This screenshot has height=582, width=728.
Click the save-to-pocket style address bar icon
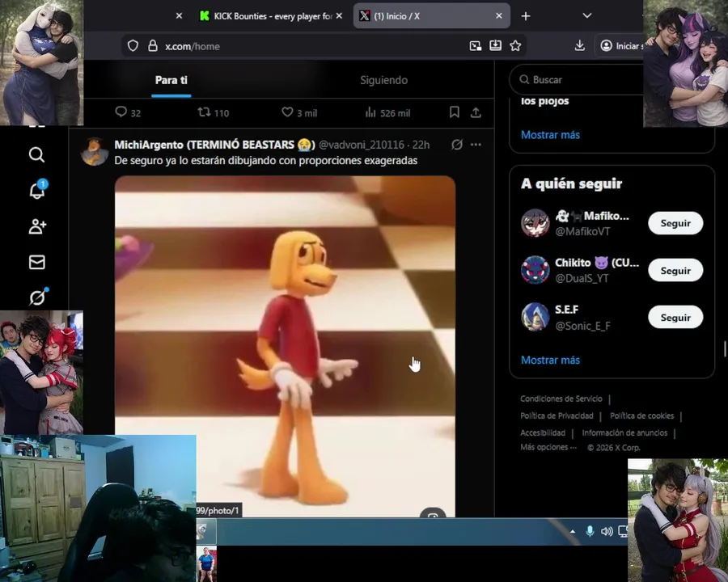[x=495, y=45]
